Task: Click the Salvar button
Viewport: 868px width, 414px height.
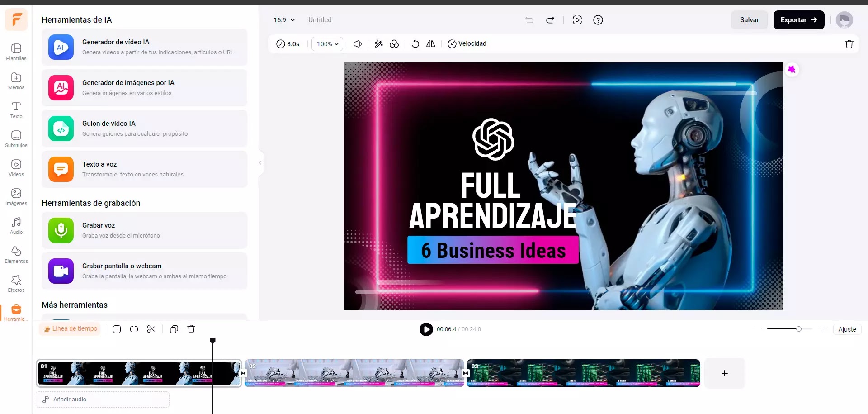Action: click(750, 20)
